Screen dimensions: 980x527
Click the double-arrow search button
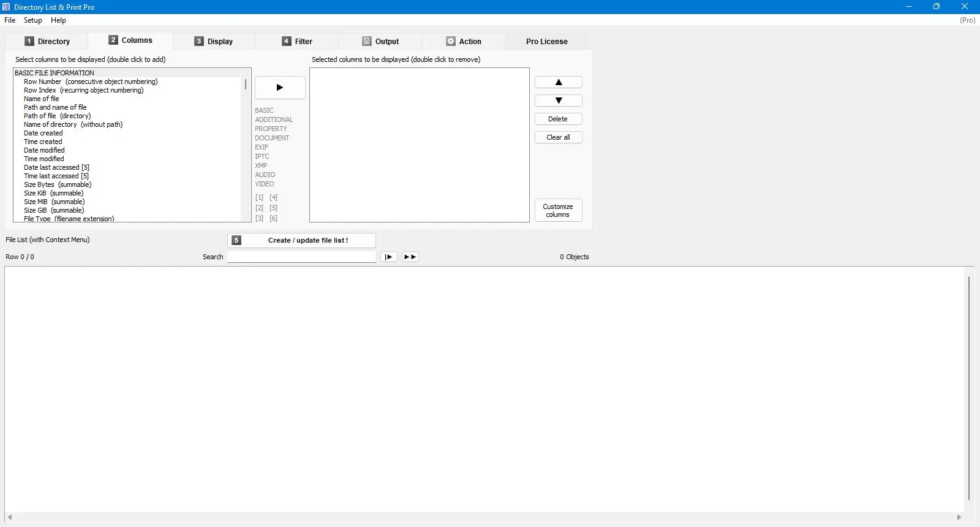410,257
